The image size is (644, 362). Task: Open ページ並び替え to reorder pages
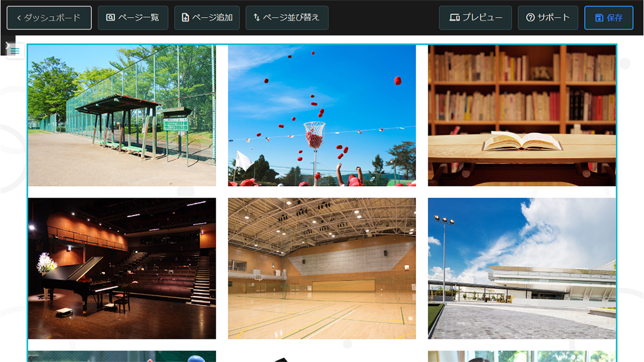coord(287,17)
